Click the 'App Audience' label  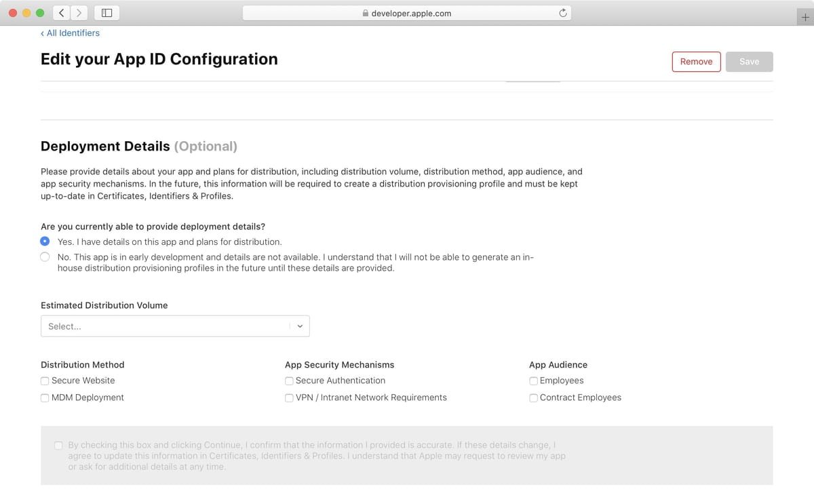[x=558, y=365]
